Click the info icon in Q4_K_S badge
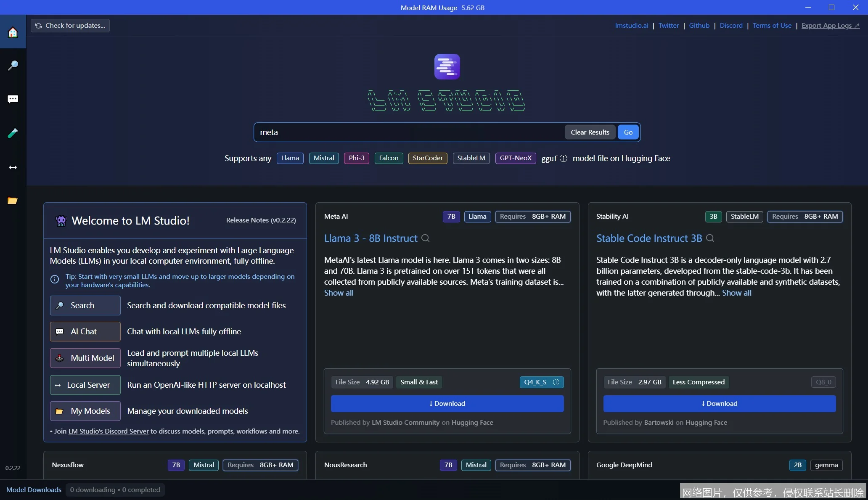The image size is (868, 500). click(x=556, y=382)
